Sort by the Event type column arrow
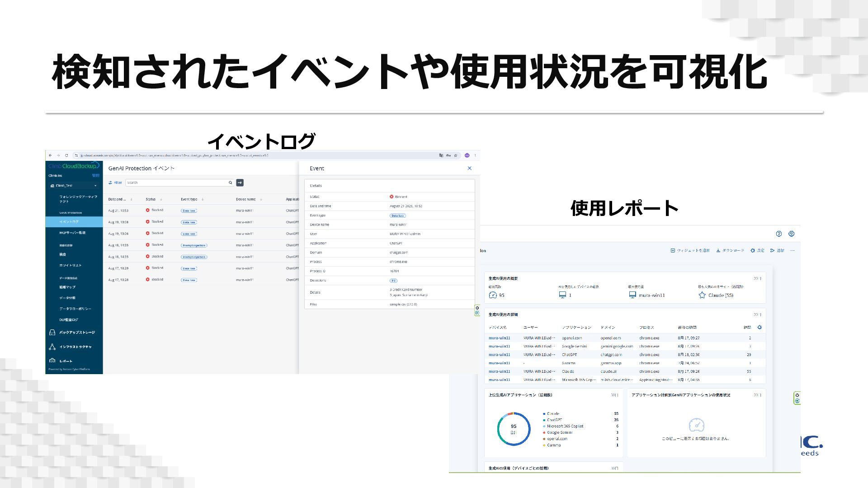Screen dimensions: 868x488 203,199
